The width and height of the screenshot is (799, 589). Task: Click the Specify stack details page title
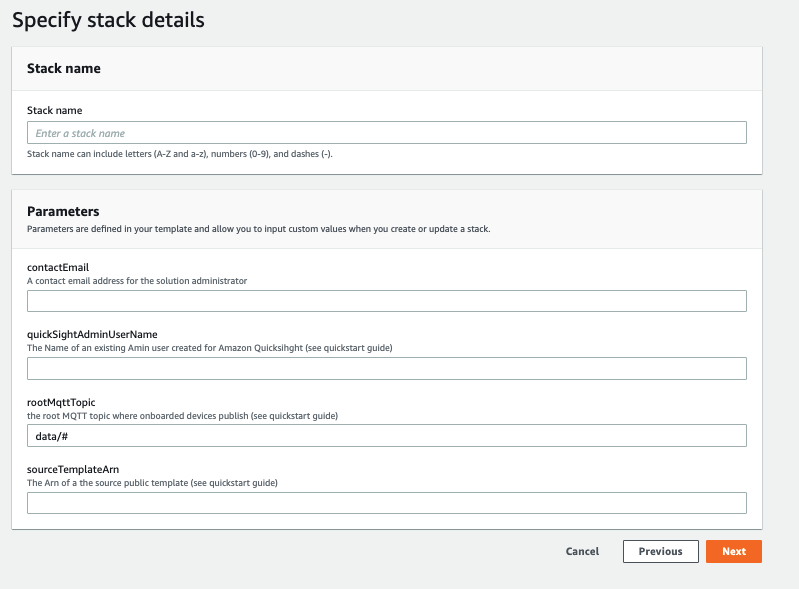pos(109,20)
